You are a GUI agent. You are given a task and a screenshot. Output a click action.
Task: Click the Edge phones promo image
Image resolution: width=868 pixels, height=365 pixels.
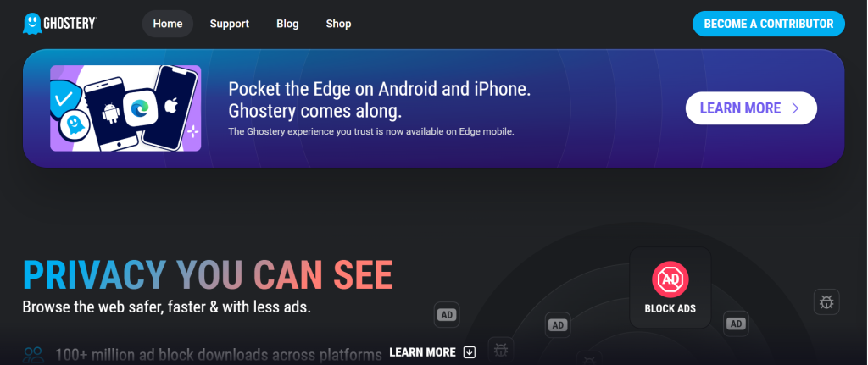[x=125, y=108]
